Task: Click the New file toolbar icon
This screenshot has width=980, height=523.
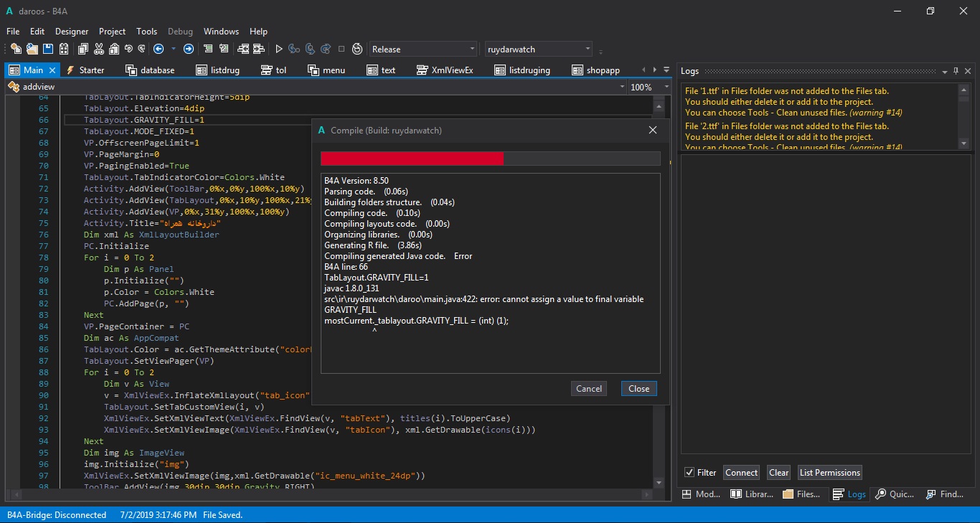Action: 16,49
